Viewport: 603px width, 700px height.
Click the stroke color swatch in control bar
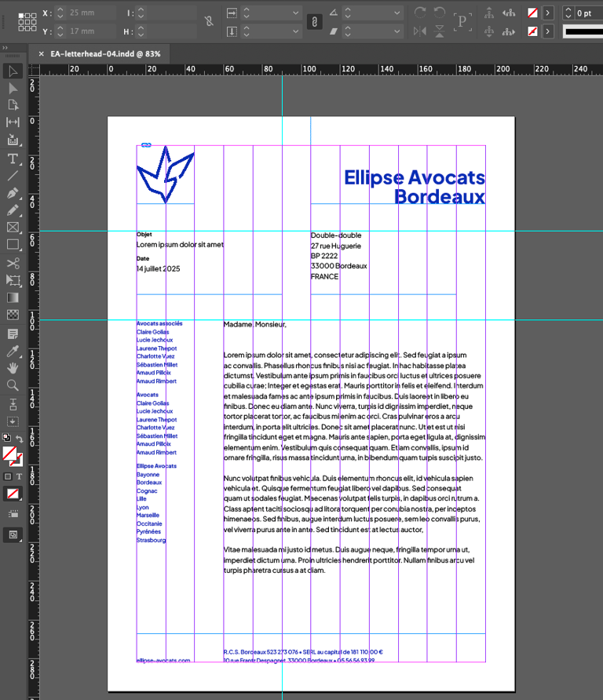click(532, 31)
